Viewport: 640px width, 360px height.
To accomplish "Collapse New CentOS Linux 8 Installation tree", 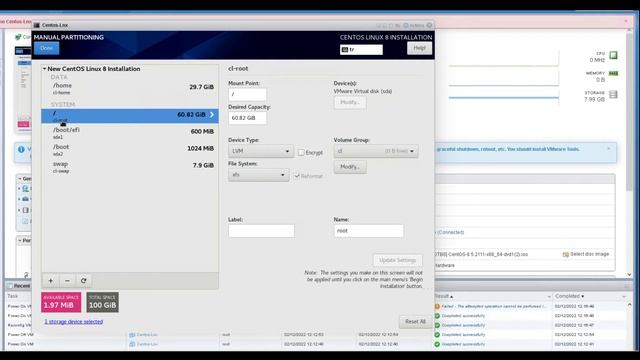I will point(44,69).
